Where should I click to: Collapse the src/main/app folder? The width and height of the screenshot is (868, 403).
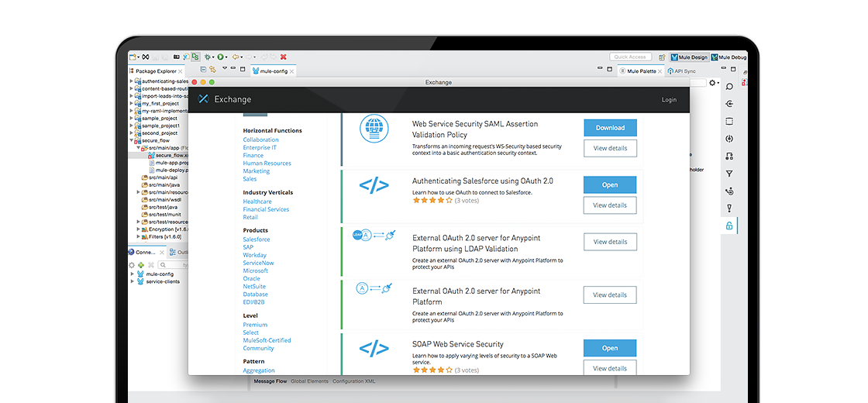(x=138, y=148)
